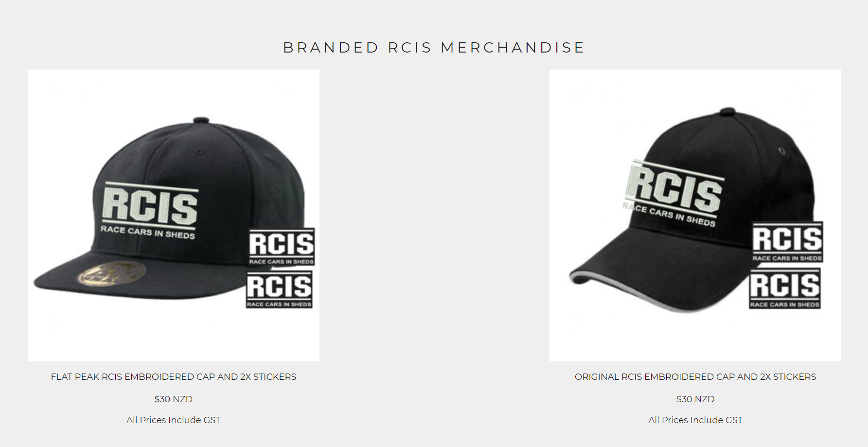Screen dimensions: 868x447
Task: Click the top button of the flat peak cap
Action: click(201, 120)
